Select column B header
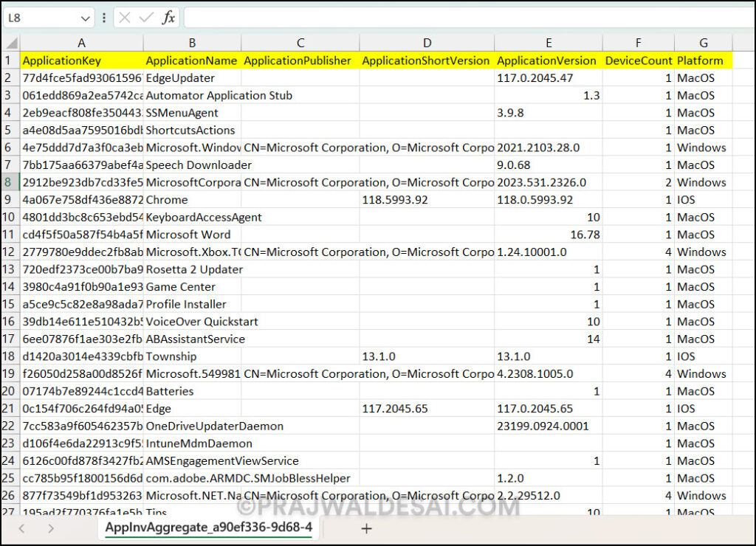The width and height of the screenshot is (756, 546). tap(192, 43)
